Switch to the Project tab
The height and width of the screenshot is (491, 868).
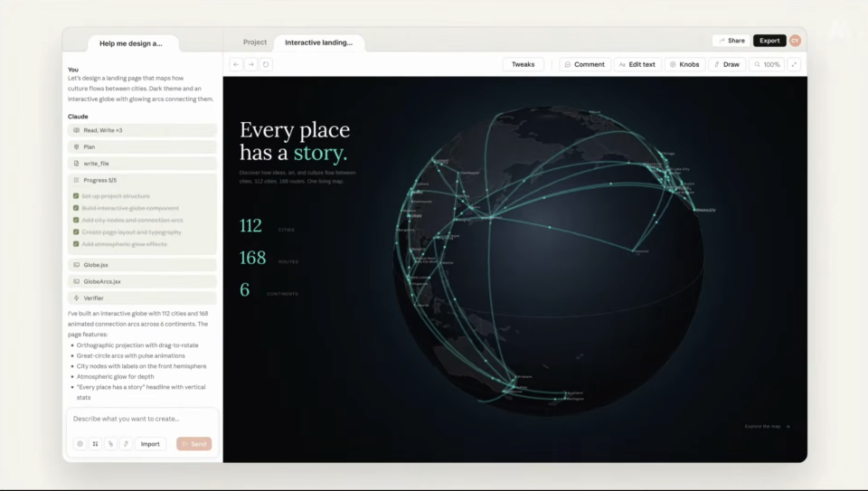(255, 42)
